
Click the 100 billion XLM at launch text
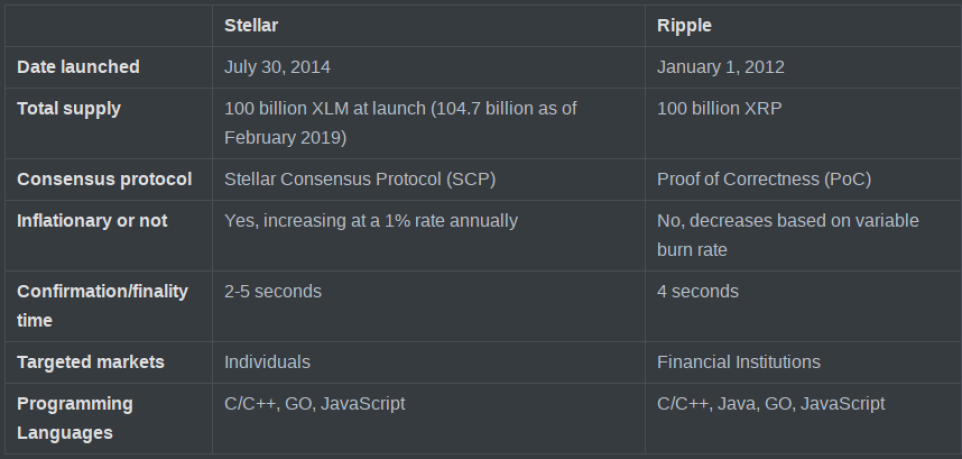coord(325,109)
